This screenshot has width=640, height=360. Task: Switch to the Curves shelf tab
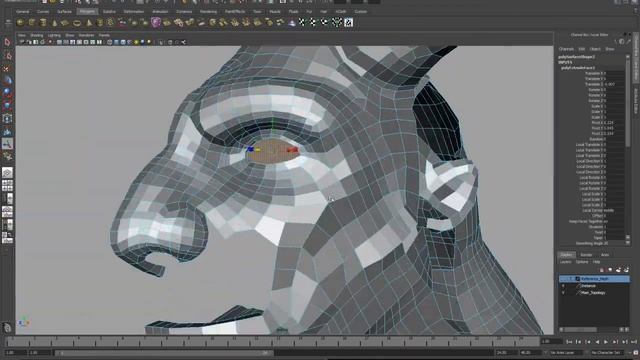click(43, 11)
